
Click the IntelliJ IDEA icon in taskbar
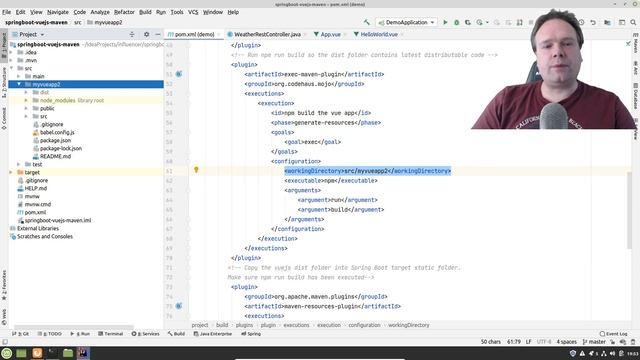[x=83, y=353]
